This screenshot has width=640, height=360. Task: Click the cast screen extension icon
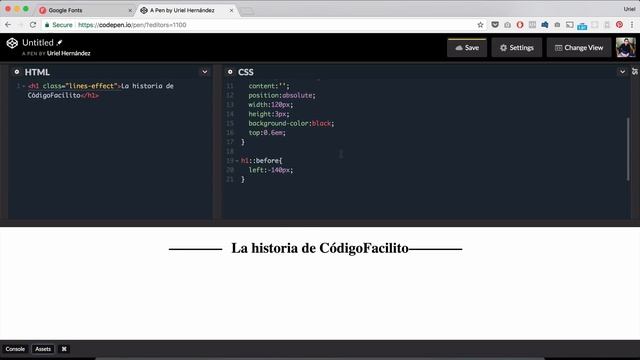coord(570,25)
